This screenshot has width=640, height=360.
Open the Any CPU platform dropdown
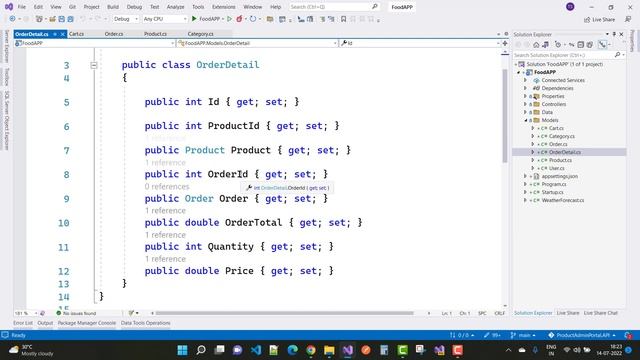pos(165,19)
